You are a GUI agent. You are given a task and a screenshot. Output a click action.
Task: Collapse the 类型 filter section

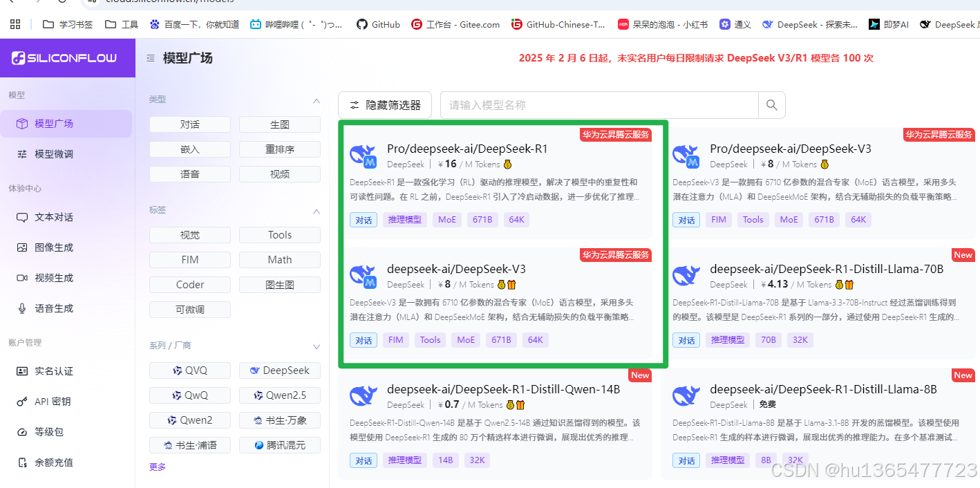(x=317, y=100)
